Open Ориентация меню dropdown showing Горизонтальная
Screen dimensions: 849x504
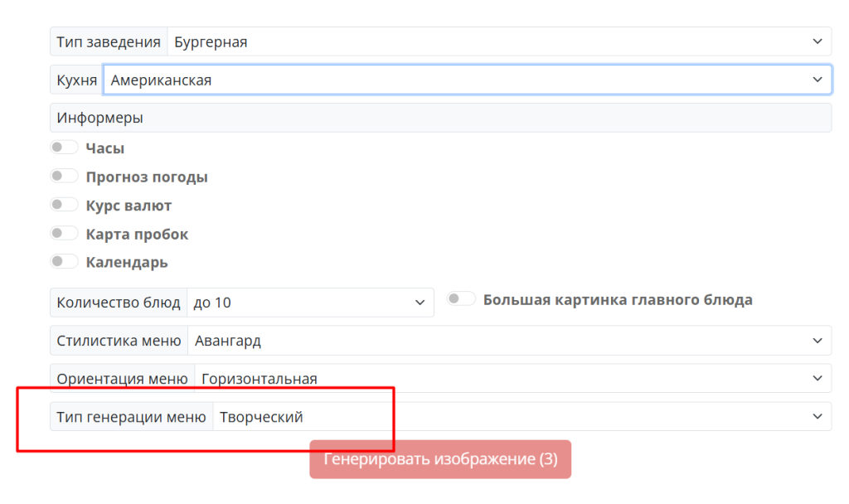tap(512, 379)
